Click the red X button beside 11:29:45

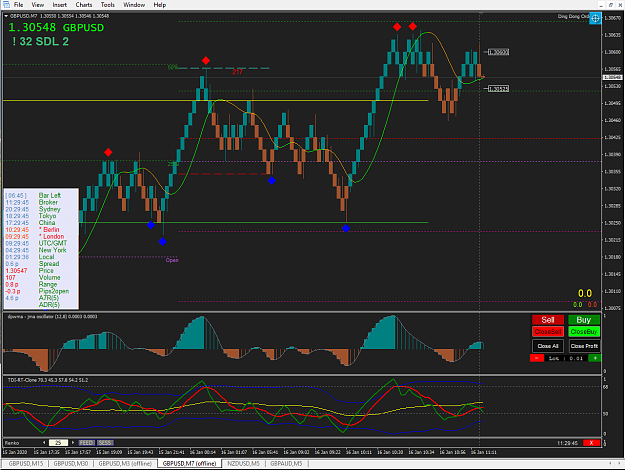[591, 443]
